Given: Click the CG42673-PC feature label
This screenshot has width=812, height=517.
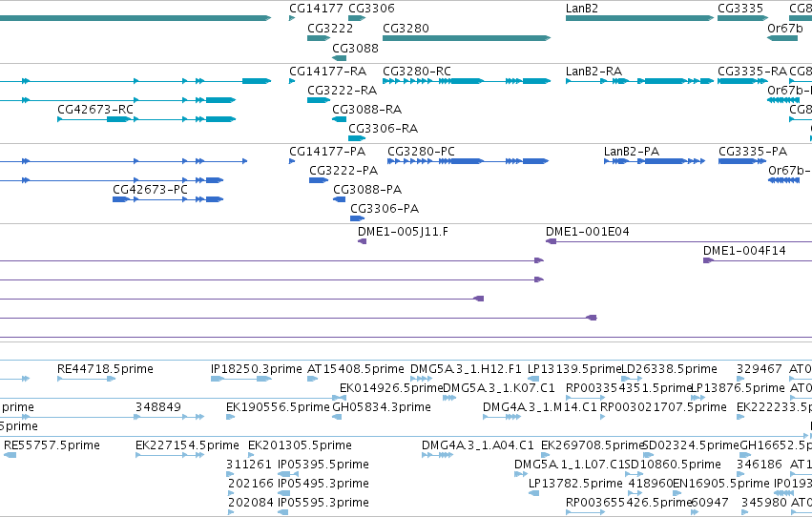Looking at the screenshot, I should click(x=150, y=190).
